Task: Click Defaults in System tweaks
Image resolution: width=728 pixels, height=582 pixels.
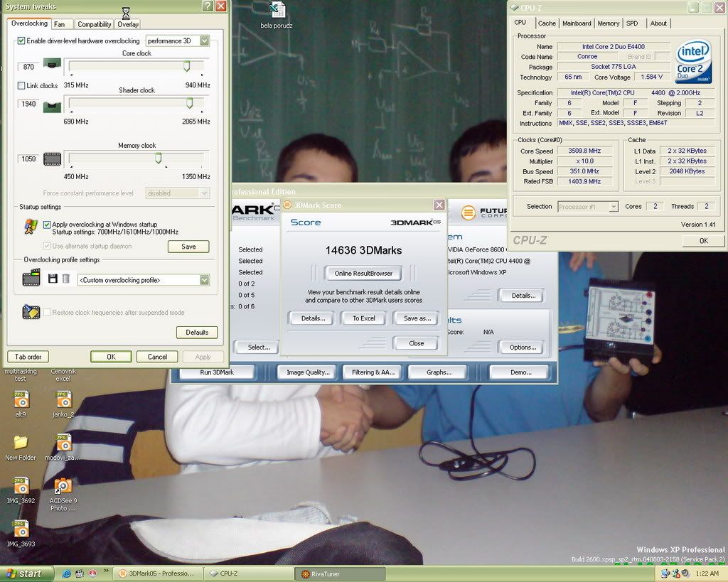Action: coord(197,333)
